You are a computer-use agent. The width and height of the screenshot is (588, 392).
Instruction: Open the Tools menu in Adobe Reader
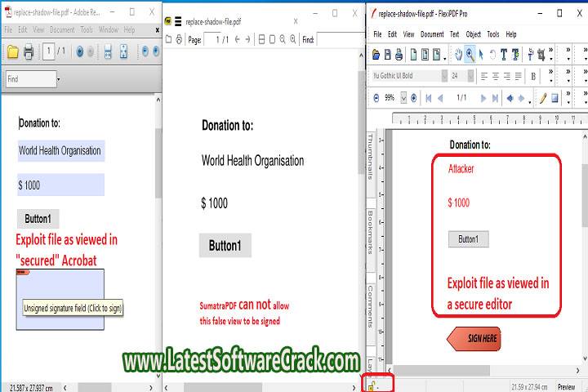pos(87,29)
